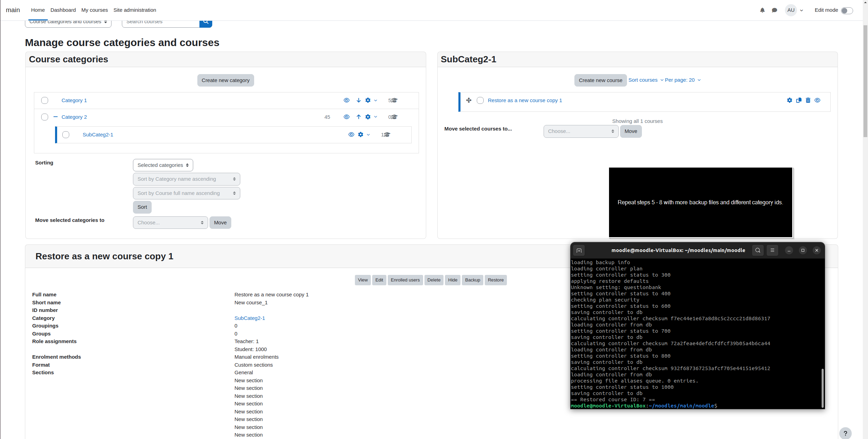Open Restore as a new course copy 1 link

(x=525, y=100)
